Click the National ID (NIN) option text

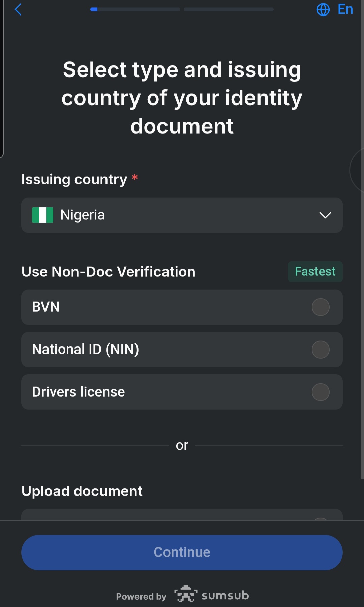[86, 350]
